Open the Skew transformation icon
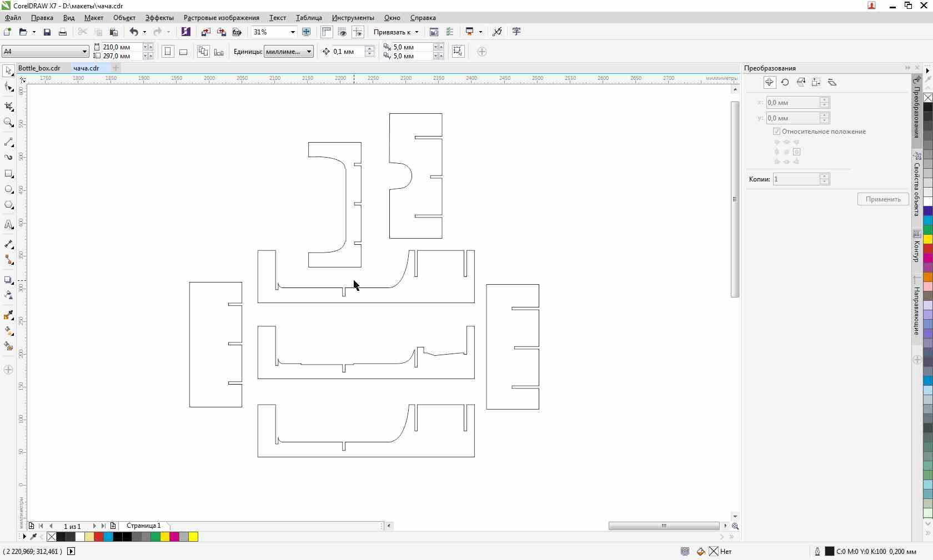Screen dimensions: 933x560 click(832, 82)
